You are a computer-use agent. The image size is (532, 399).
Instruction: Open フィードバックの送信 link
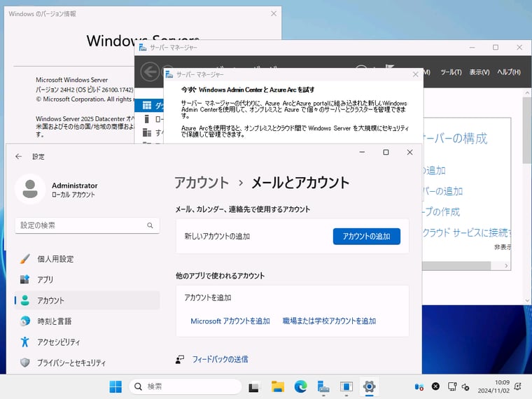(220, 359)
